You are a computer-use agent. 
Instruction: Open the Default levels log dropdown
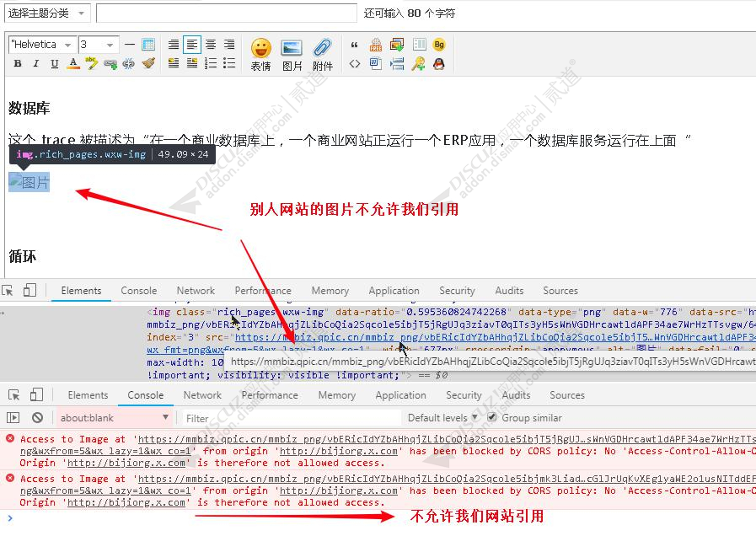tap(442, 417)
